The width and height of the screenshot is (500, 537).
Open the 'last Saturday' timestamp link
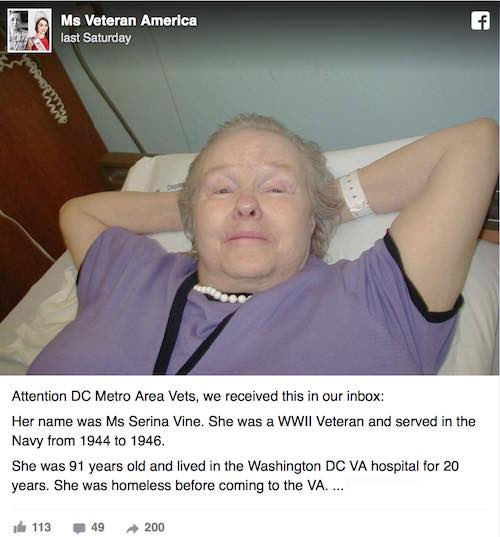pyautogui.click(x=96, y=38)
